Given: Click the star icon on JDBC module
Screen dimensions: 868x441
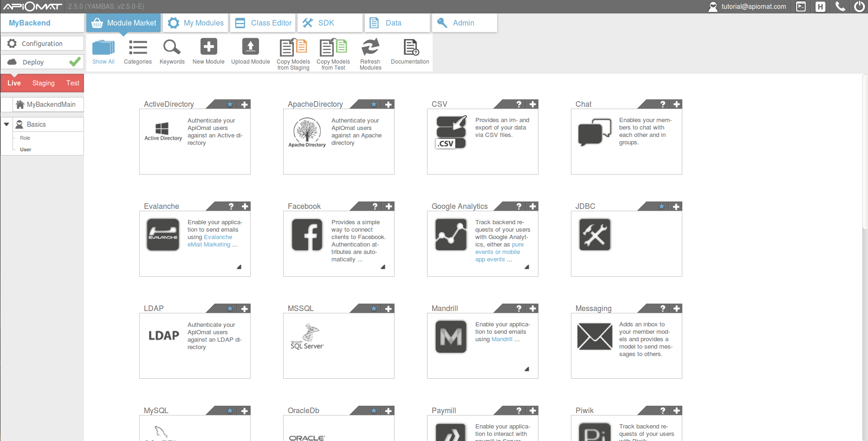Looking at the screenshot, I should click(x=661, y=207).
